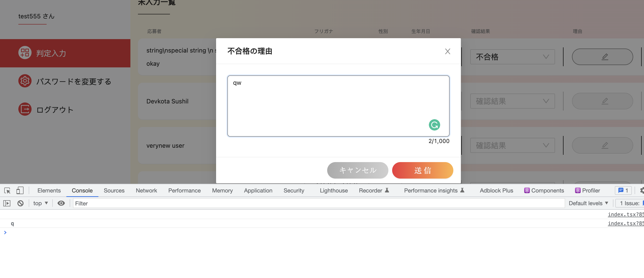The image size is (644, 278).
Task: Click the Console tab in DevTools
Action: tap(82, 190)
